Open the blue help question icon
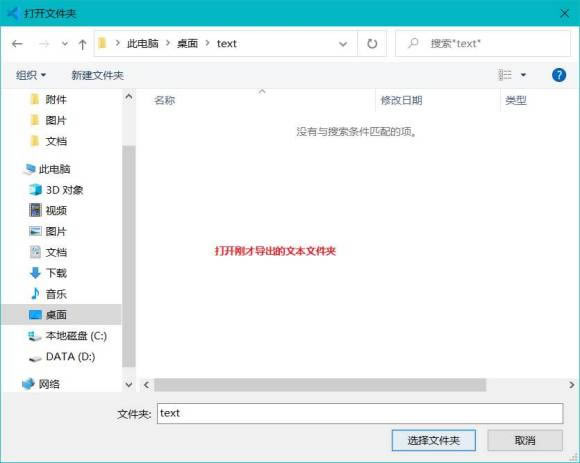This screenshot has width=580, height=463. coord(559,75)
